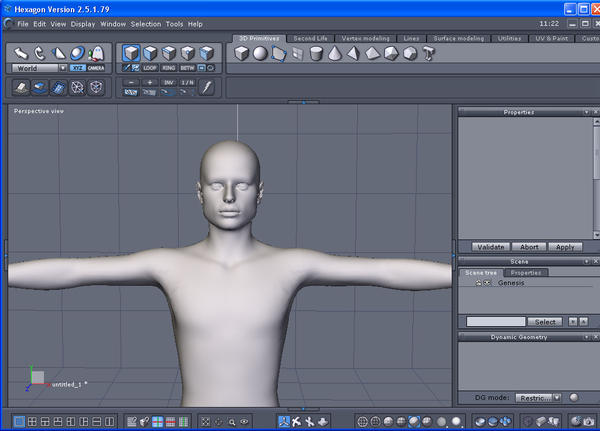
Task: Click the LOOP selection button
Action: tap(150, 68)
